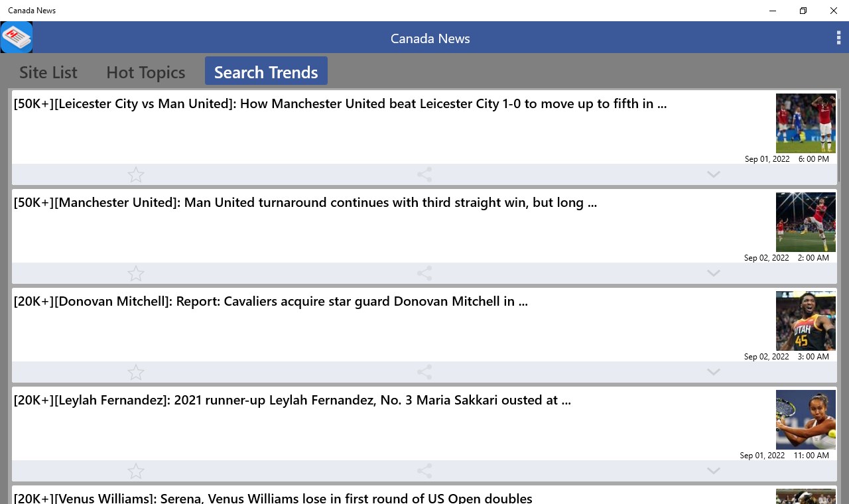Expand the Manchester United turnaround article details
849x504 pixels.
pyautogui.click(x=713, y=273)
